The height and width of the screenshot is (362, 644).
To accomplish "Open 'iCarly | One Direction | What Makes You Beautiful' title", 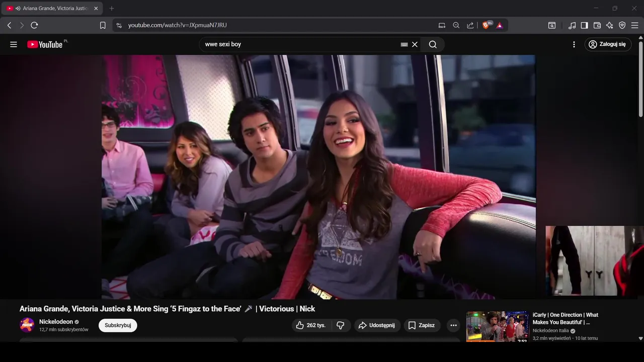I will pos(566,318).
